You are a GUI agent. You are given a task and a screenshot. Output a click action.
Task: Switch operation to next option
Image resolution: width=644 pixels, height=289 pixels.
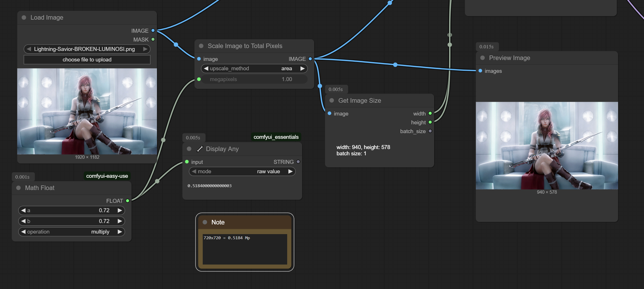pos(120,232)
